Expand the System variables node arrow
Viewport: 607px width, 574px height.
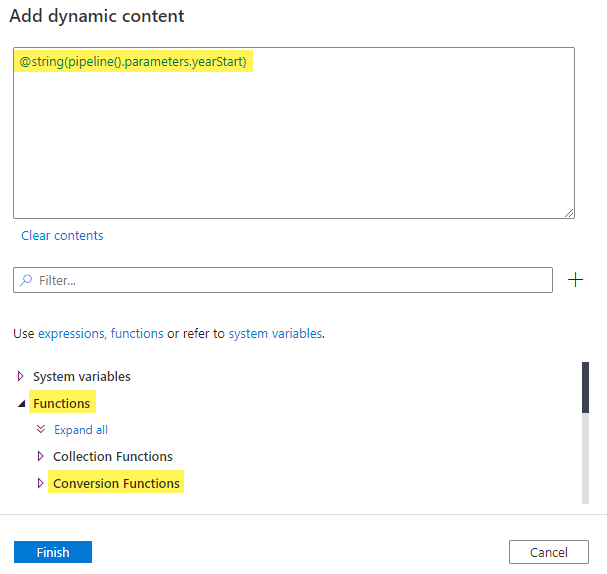click(21, 377)
